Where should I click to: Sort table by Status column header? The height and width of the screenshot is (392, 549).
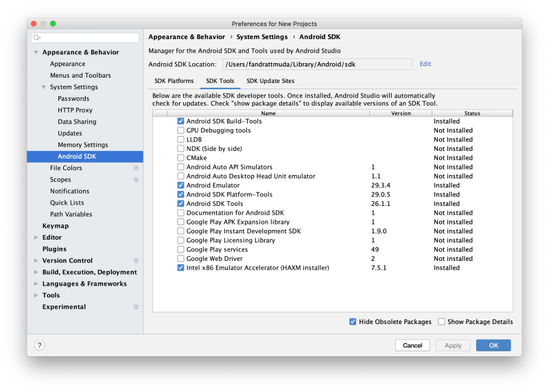pyautogui.click(x=472, y=113)
